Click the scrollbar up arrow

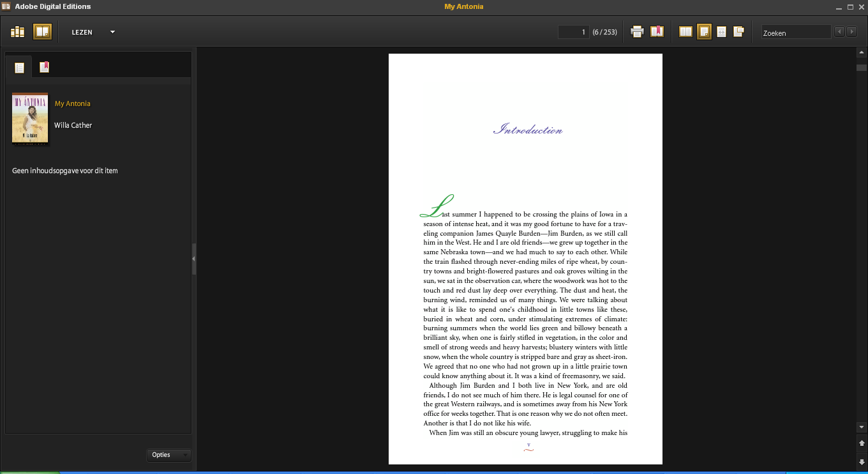862,54
